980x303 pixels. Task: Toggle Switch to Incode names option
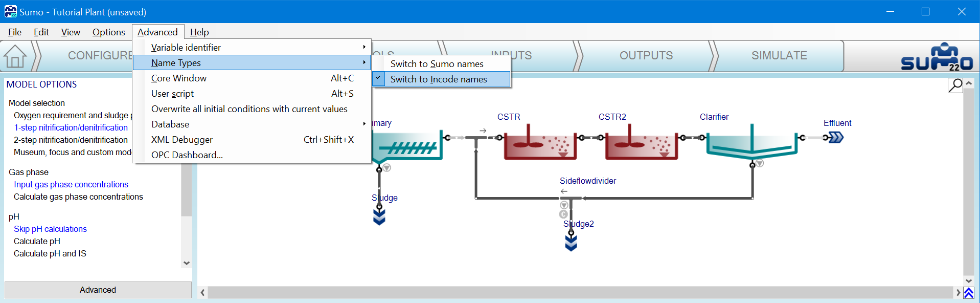(x=438, y=79)
